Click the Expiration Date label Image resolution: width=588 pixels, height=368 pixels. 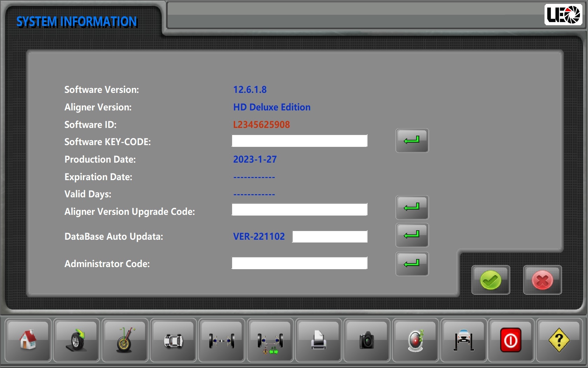(x=98, y=177)
